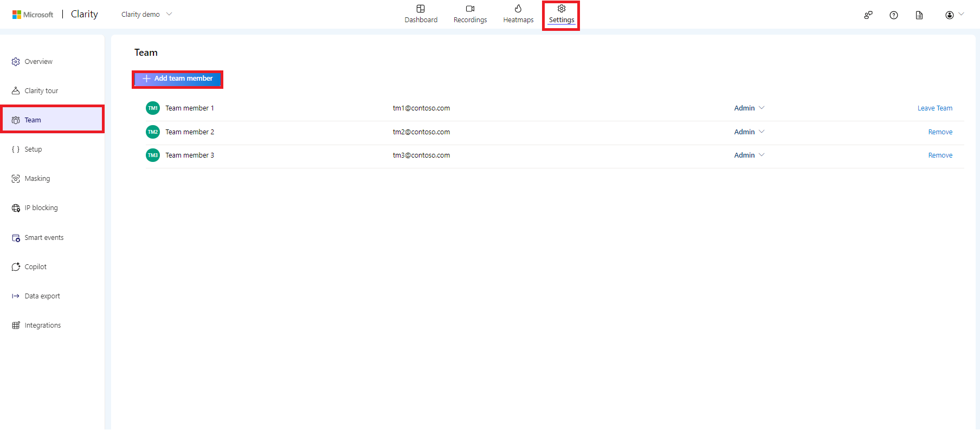
Task: Select Integrations in the sidebar
Action: pos(42,325)
